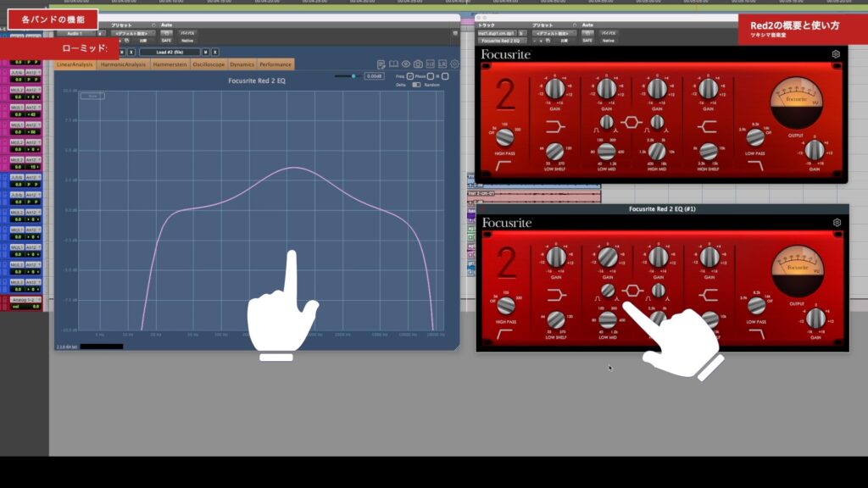Click SAFE in the top Focusrite window header

[x=587, y=41]
